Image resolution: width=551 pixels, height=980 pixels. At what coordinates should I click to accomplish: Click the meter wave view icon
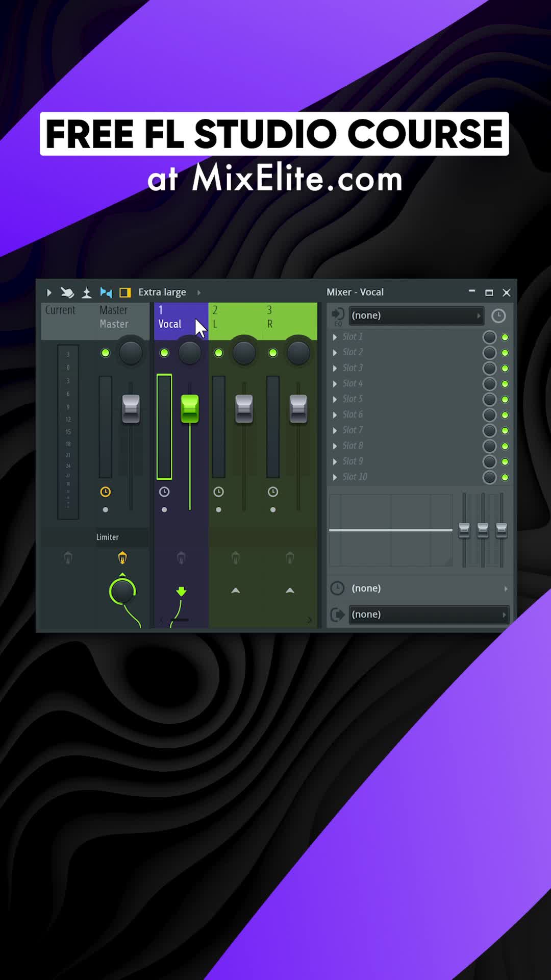tap(87, 292)
